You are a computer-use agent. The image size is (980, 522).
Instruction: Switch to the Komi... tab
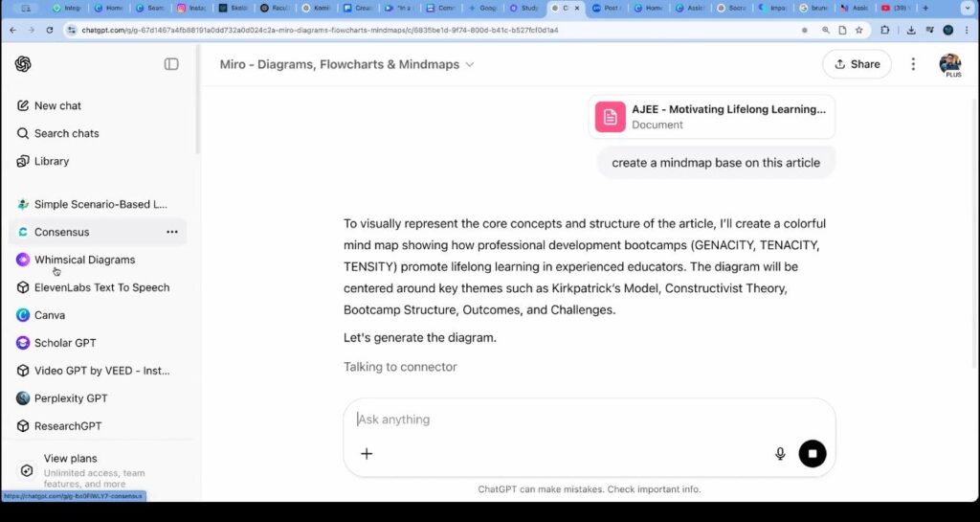click(x=316, y=8)
